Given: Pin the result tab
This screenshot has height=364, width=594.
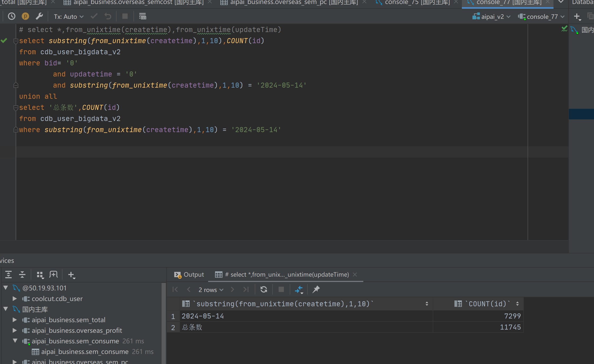Looking at the screenshot, I should (316, 289).
